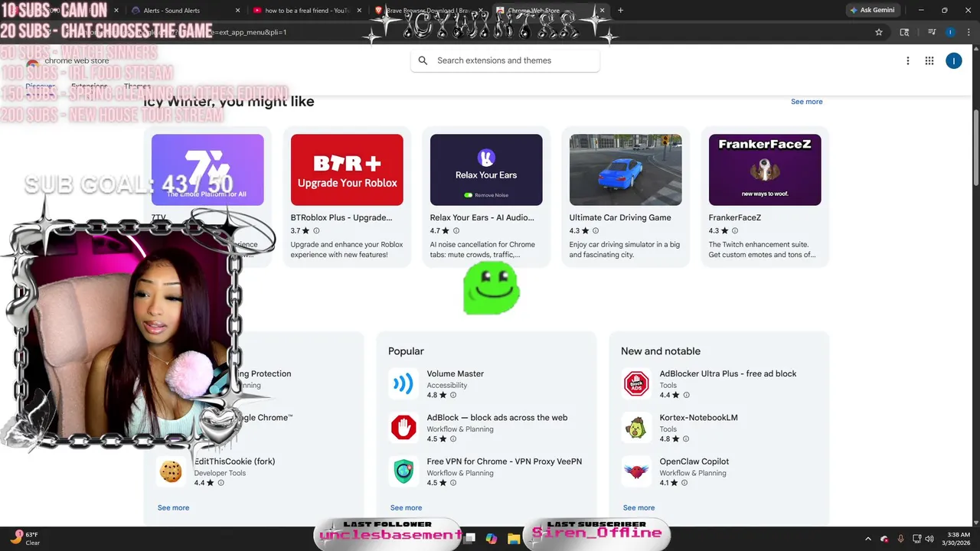Click info icon beside Volume Master rating
980x551 pixels.
point(453,396)
